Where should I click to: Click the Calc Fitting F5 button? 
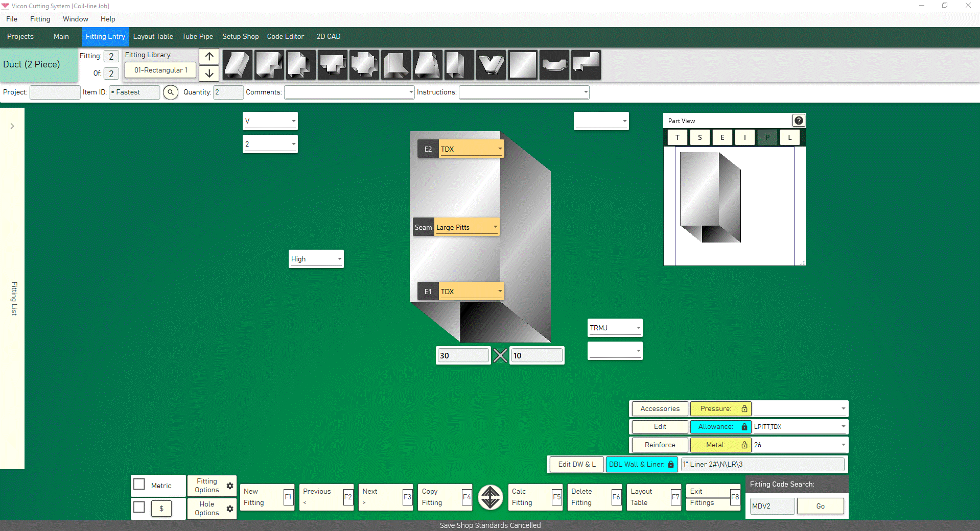pos(535,497)
